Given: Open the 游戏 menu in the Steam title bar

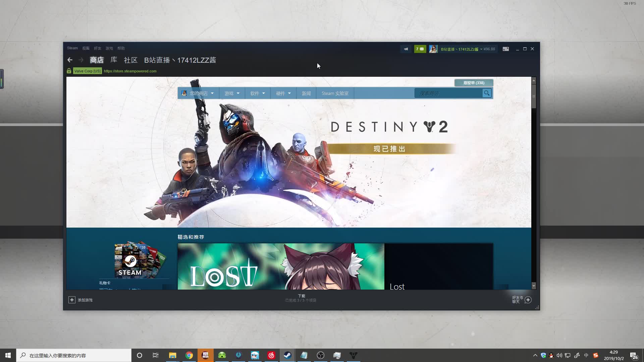Looking at the screenshot, I should click(x=109, y=48).
